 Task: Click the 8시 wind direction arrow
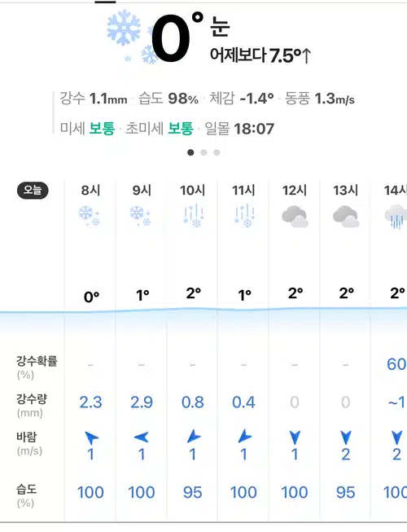click(91, 437)
